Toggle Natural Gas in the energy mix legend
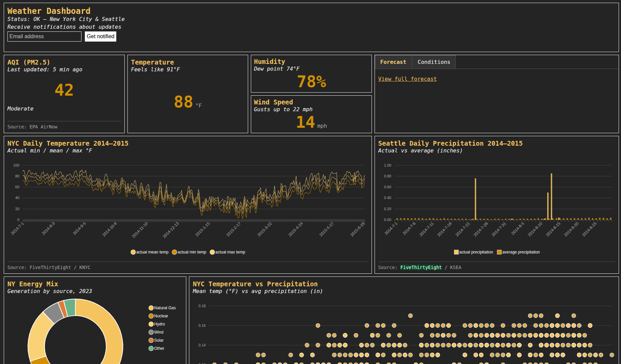This screenshot has width=621, height=364. pyautogui.click(x=162, y=308)
